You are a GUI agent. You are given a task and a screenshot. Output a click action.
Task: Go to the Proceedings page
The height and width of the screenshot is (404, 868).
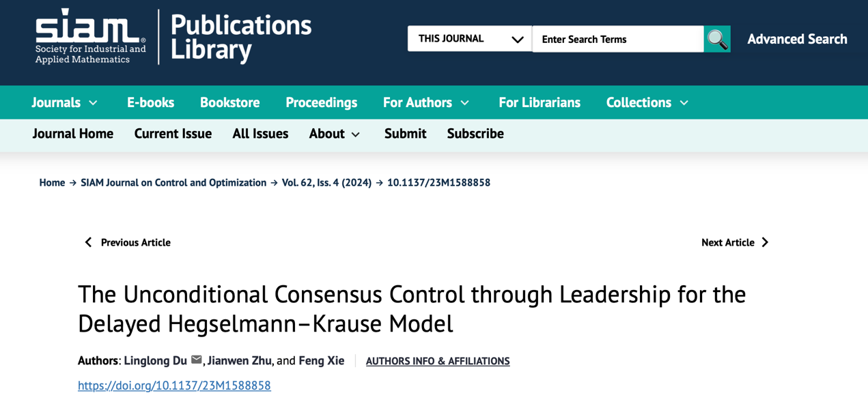point(321,102)
